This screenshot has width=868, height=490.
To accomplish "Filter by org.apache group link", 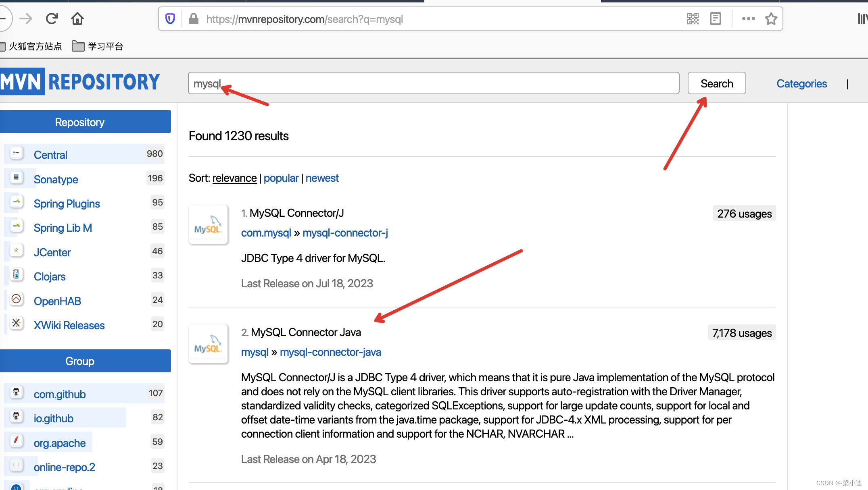I will point(60,443).
